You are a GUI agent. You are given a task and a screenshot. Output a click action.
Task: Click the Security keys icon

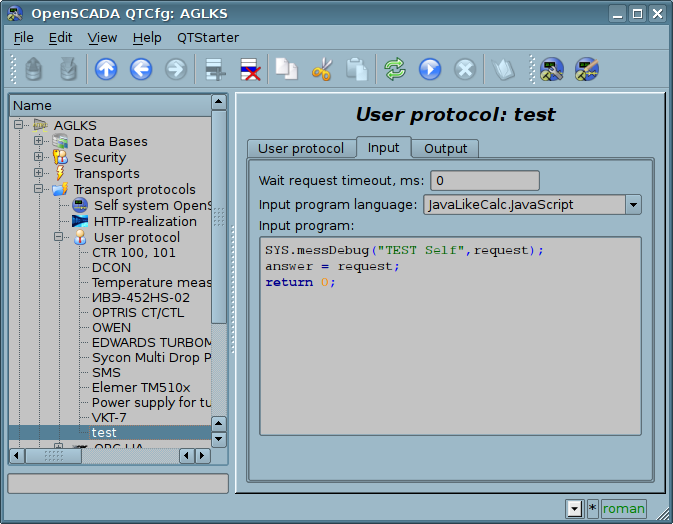point(60,157)
